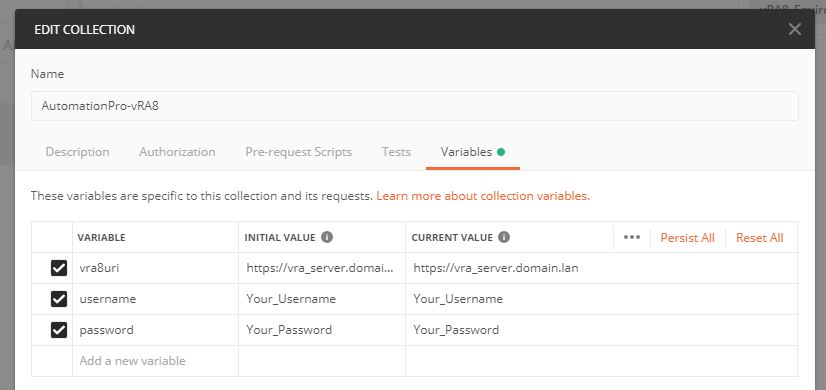The image size is (826, 390).
Task: Uncheck the vra8uri variable checkbox
Action: [58, 268]
